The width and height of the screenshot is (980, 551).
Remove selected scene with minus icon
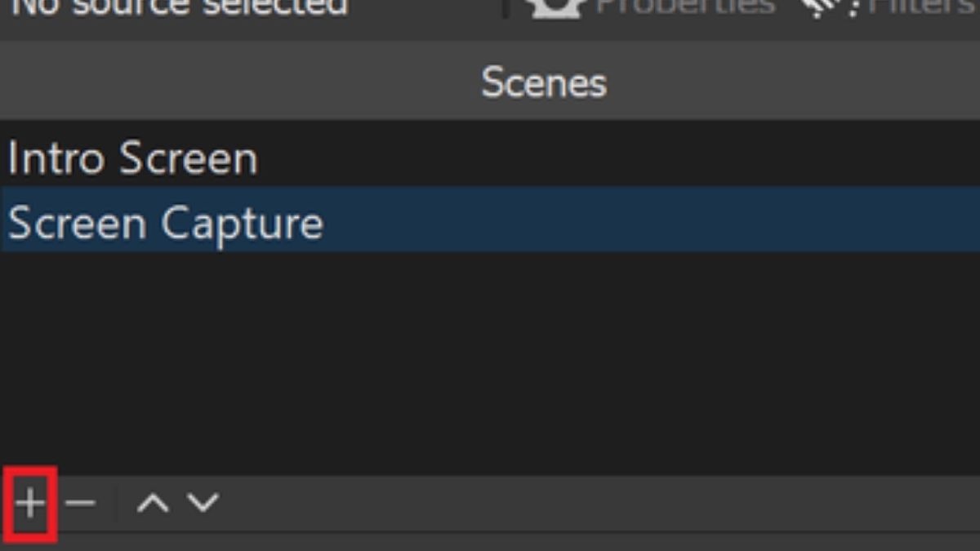click(x=80, y=503)
